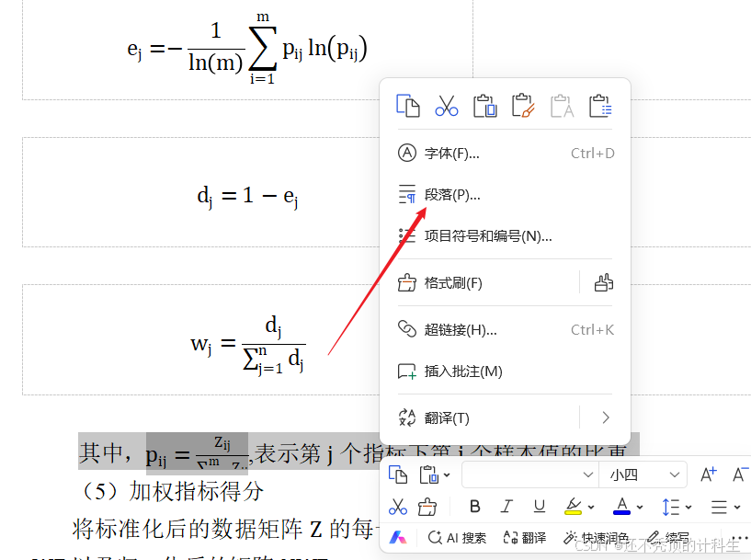751x560 pixels.
Task: Click the line spacing icon
Action: click(x=670, y=507)
